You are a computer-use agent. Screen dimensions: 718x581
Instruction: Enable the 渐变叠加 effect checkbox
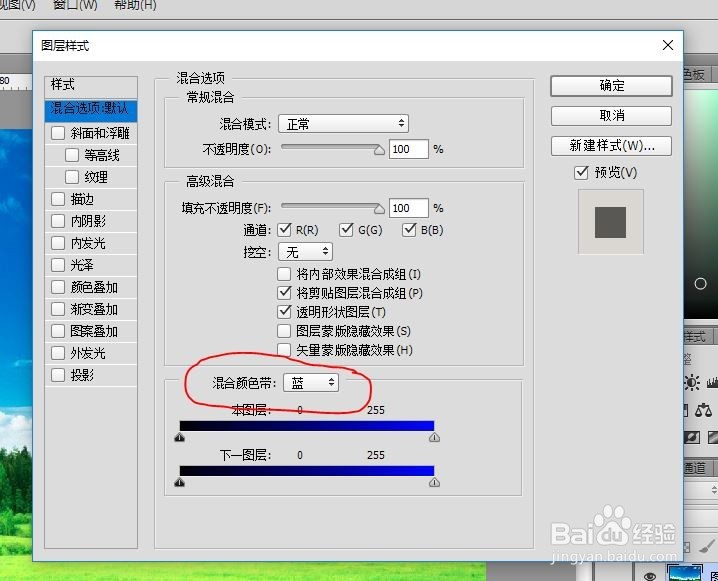click(58, 309)
